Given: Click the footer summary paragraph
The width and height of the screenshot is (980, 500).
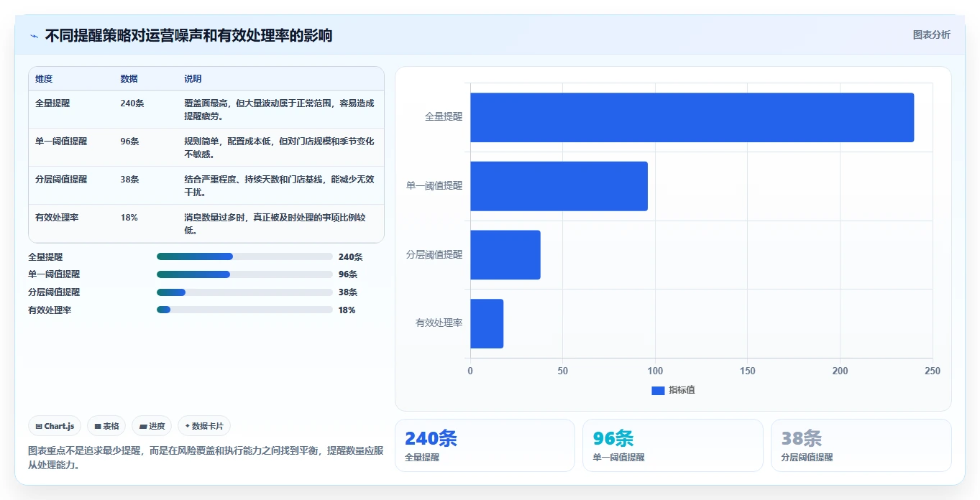Looking at the screenshot, I should point(206,458).
